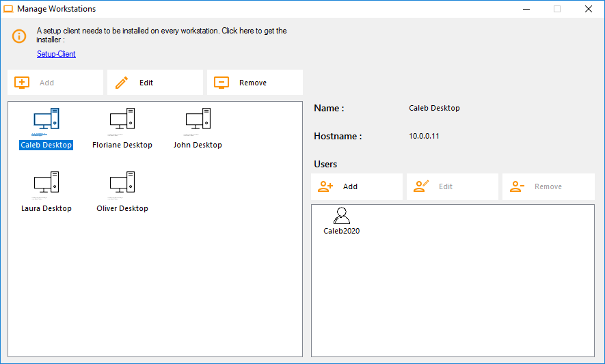The height and width of the screenshot is (364, 605).
Task: Click the disabled Add workstation button
Action: (55, 83)
